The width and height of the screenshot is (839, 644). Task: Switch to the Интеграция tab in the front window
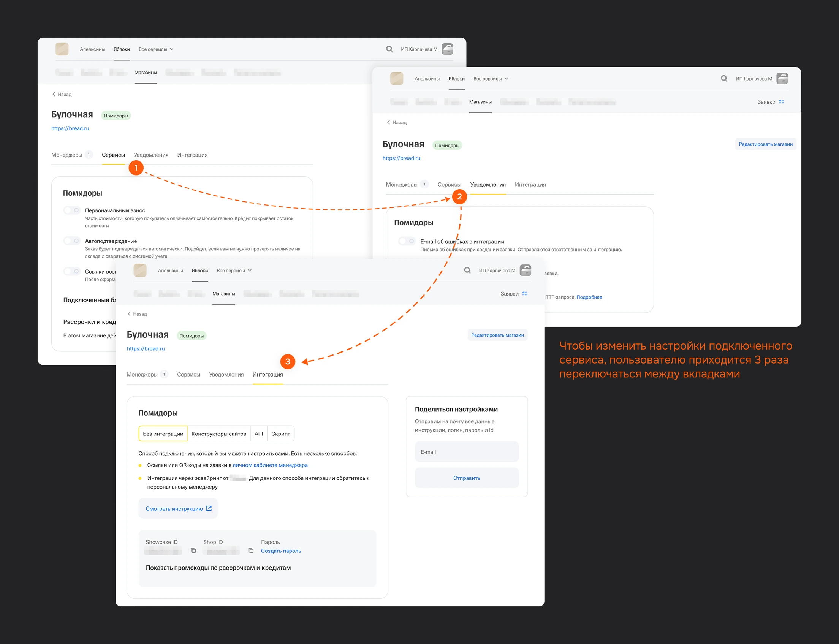pyautogui.click(x=268, y=375)
